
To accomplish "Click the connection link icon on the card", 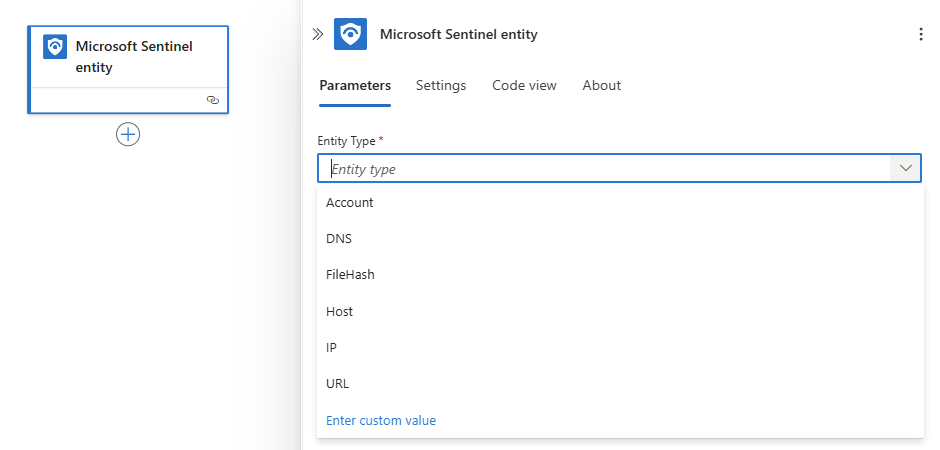I will (212, 100).
